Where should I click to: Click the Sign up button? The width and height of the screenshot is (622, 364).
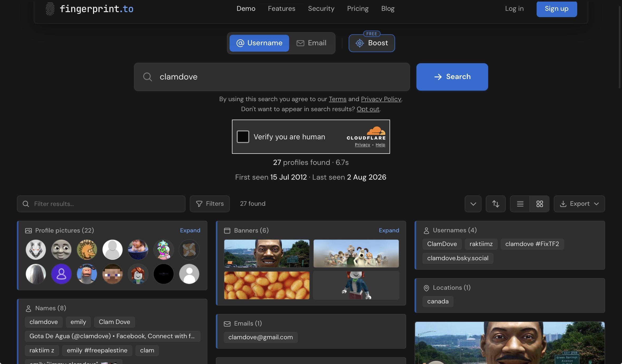point(557,9)
